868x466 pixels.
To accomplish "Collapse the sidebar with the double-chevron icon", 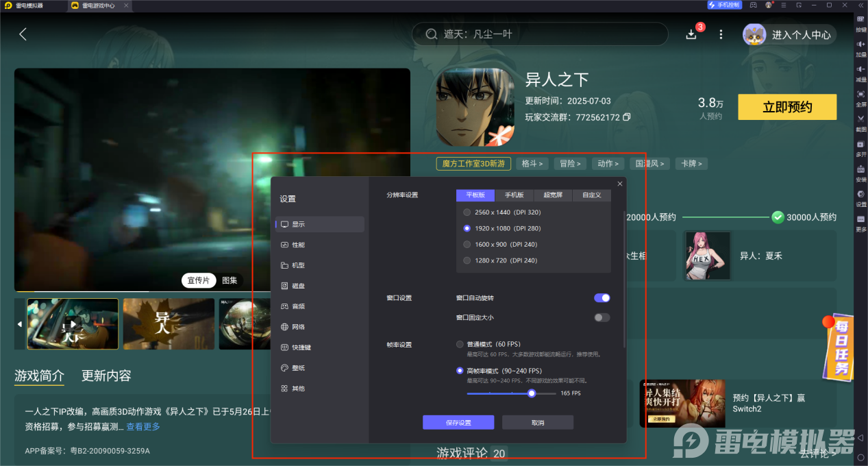I will tap(861, 5).
